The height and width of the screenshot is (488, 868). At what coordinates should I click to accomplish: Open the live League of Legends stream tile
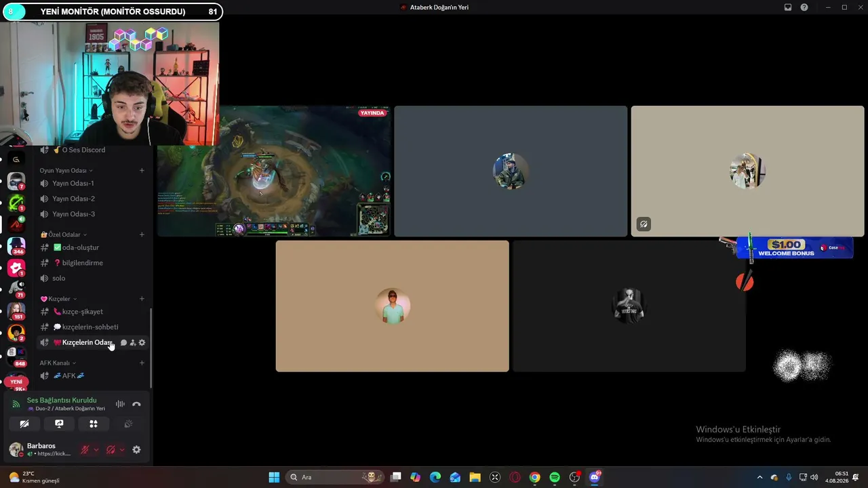[274, 171]
